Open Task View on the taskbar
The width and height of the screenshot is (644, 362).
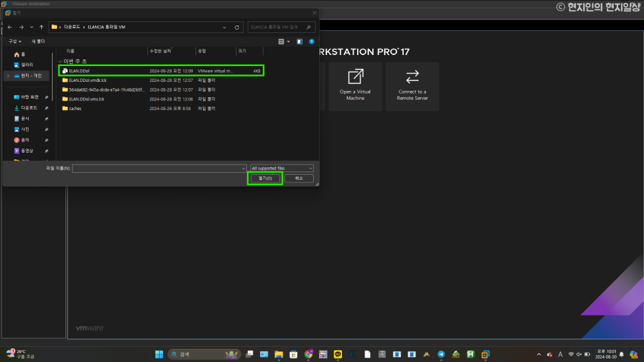pos(249,354)
